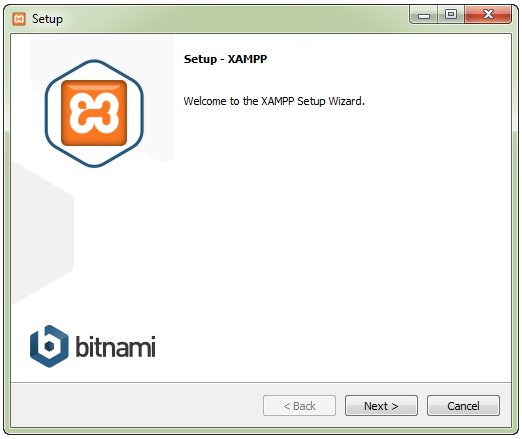This screenshot has width=522, height=439.
Task: Close the Setup window
Action: pyautogui.click(x=488, y=15)
